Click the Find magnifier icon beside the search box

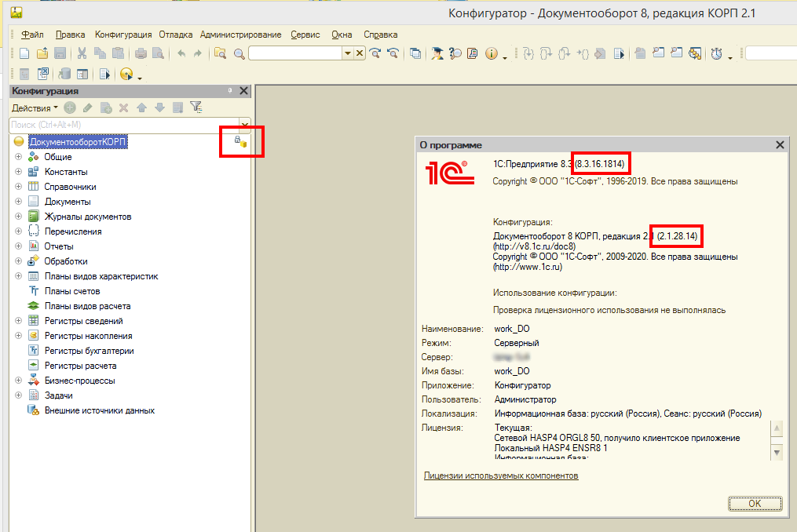239,54
